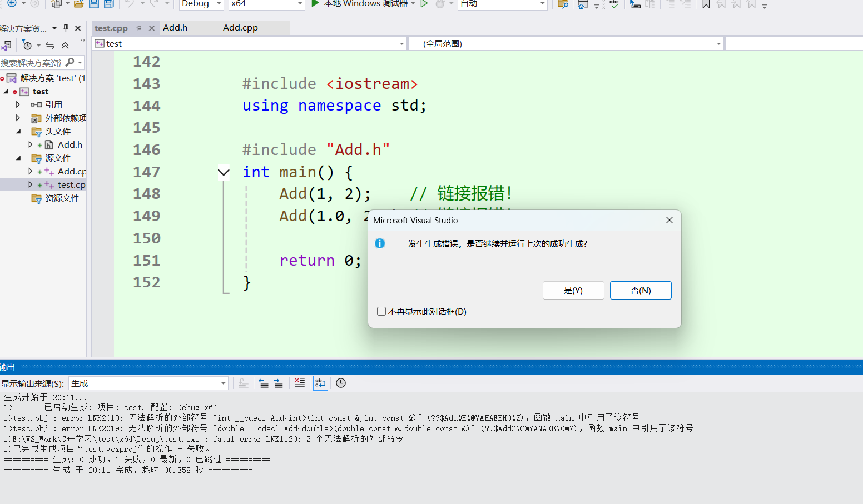The image size is (863, 504).
Task: Collapse the 源文件 folder
Action: coord(18,158)
